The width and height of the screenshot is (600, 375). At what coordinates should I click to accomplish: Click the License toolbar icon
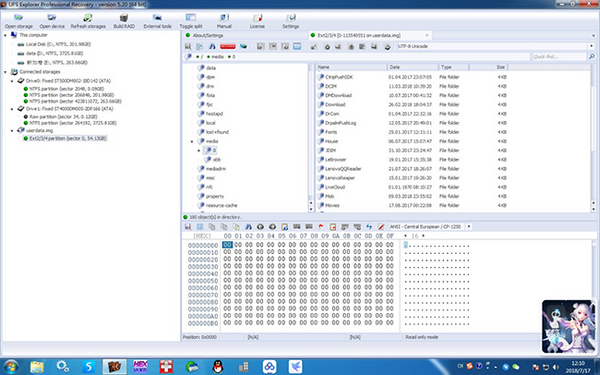pos(257,18)
